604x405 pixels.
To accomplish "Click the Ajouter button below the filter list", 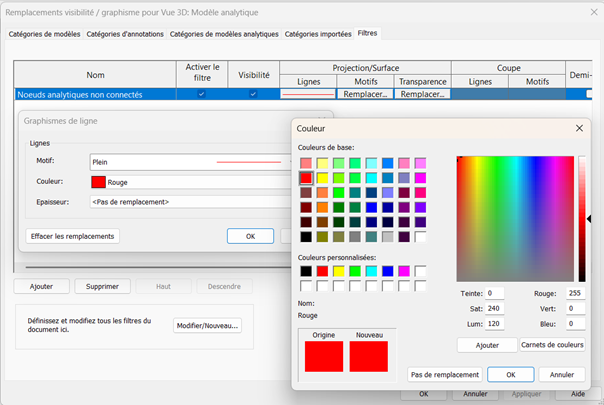I will coord(41,286).
